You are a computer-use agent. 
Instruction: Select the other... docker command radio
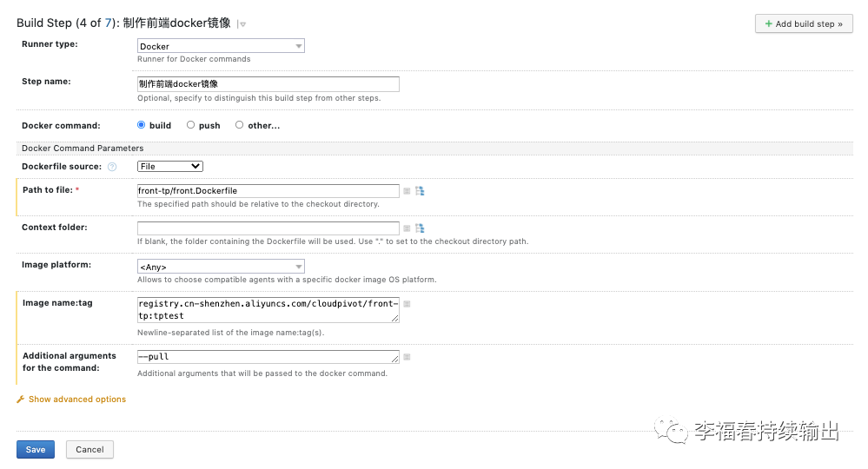[x=239, y=125]
